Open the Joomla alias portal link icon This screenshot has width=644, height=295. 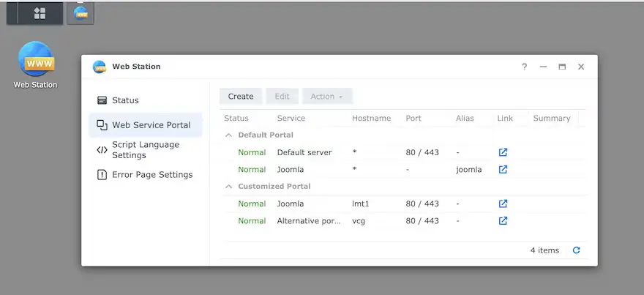click(x=503, y=169)
